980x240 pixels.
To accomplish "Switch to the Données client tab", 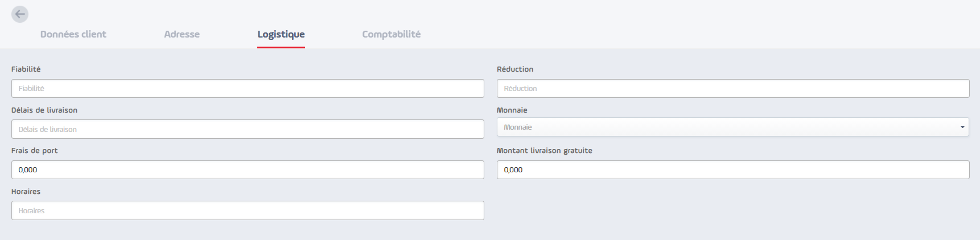I will pyautogui.click(x=73, y=34).
